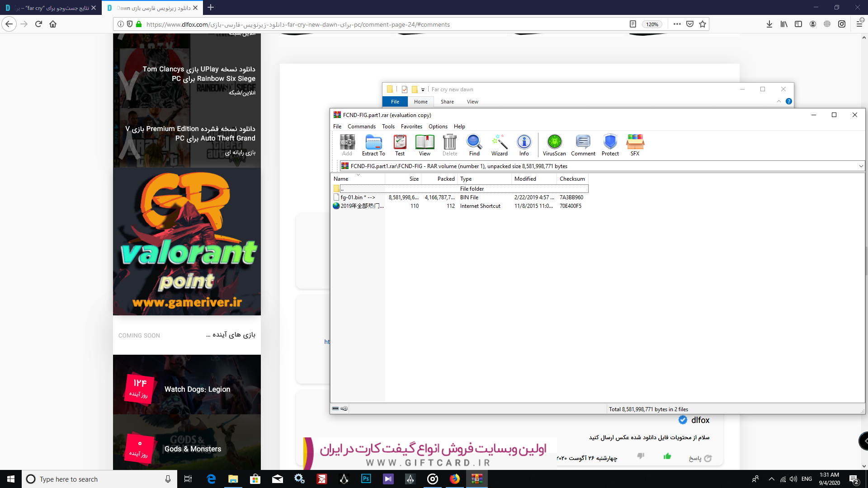Expand the File Explorer ribbon chevron

(778, 102)
